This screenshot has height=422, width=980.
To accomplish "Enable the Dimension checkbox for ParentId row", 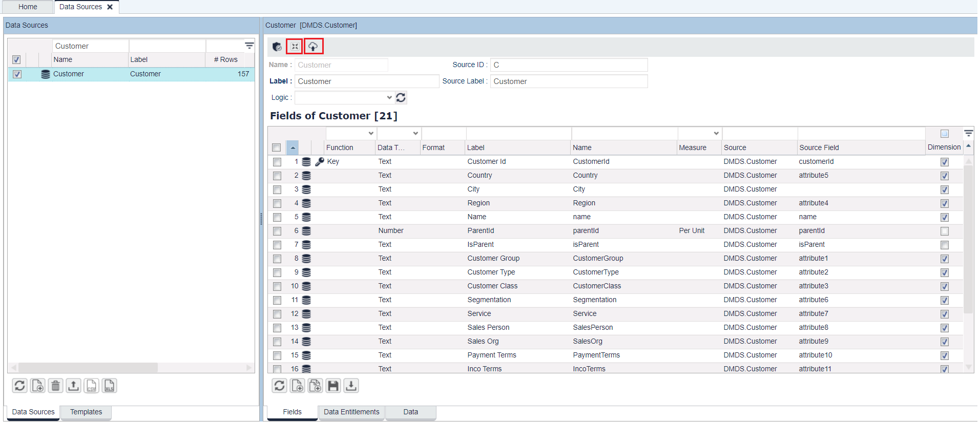I will 944,231.
